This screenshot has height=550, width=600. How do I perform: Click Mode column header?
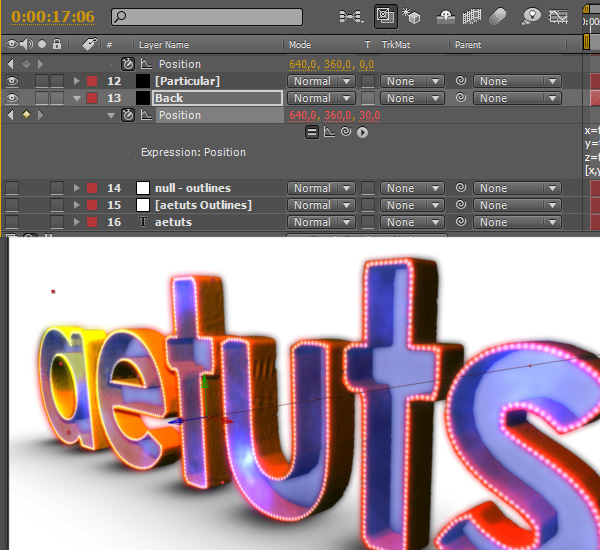pyautogui.click(x=300, y=44)
